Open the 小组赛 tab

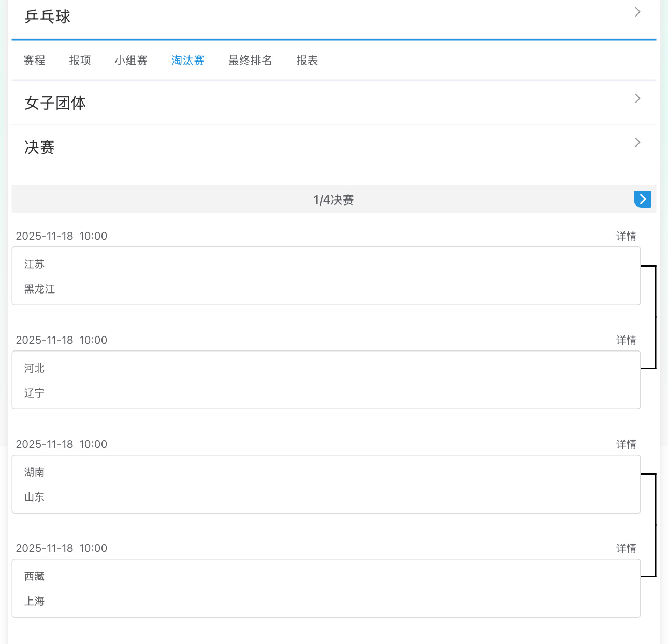click(x=131, y=60)
